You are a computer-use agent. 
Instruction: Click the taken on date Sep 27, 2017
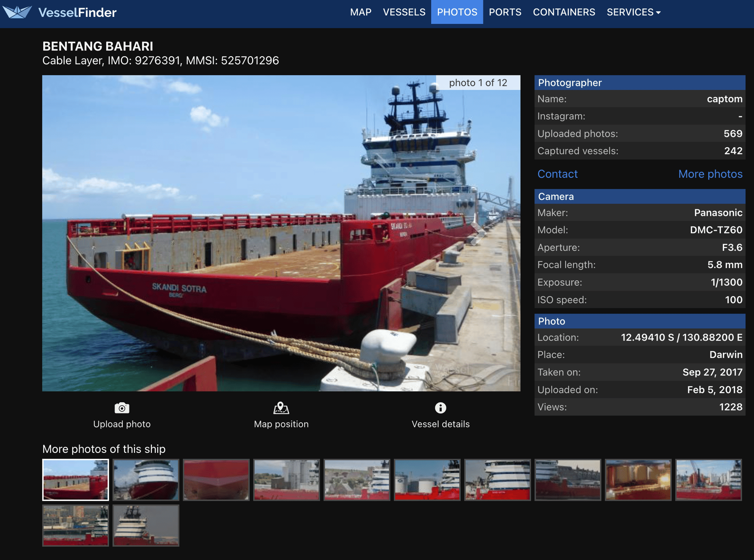pyautogui.click(x=712, y=372)
